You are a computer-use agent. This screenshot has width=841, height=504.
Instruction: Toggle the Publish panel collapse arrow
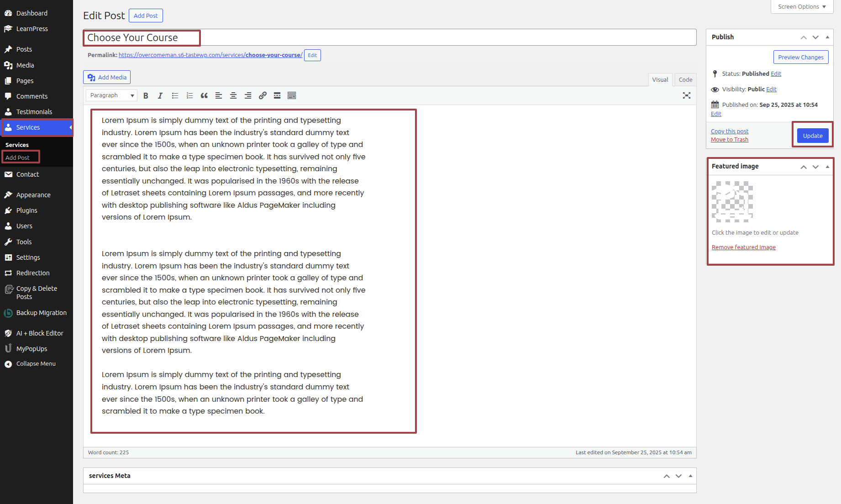[x=827, y=37]
